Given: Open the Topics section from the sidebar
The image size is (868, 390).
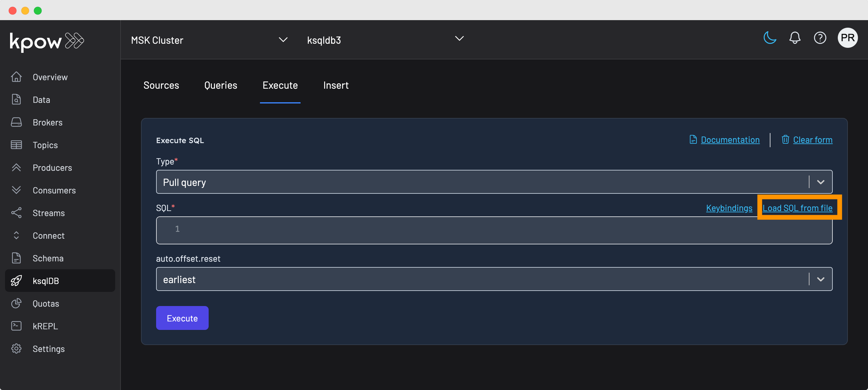Looking at the screenshot, I should pos(16,145).
